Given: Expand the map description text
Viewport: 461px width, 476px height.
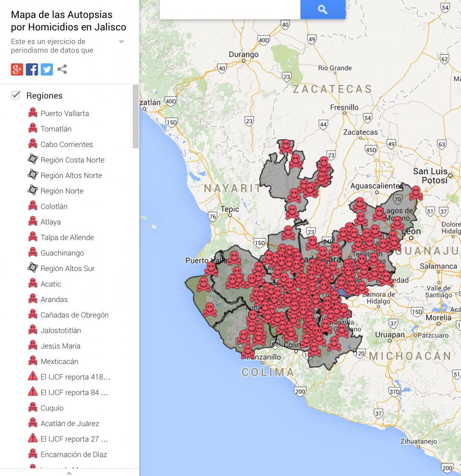Looking at the screenshot, I should [121, 42].
